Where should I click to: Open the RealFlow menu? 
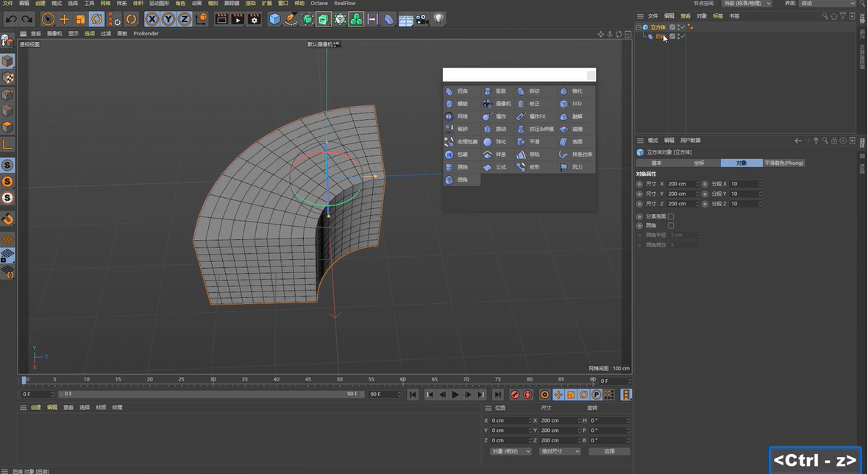click(x=345, y=4)
